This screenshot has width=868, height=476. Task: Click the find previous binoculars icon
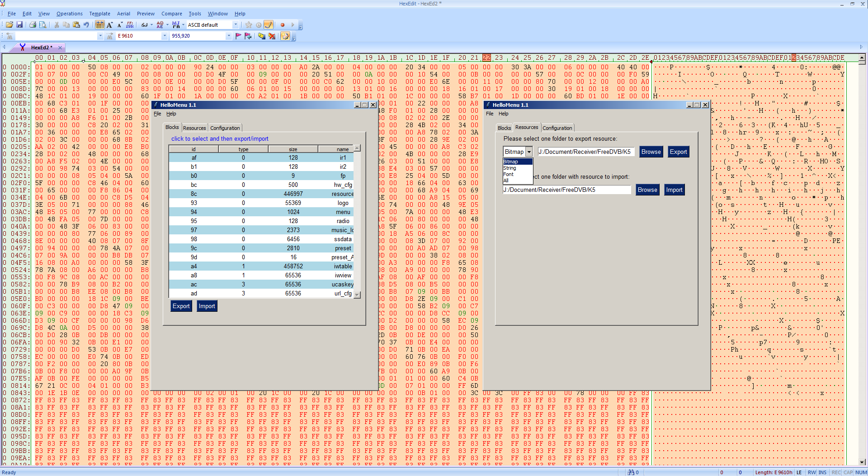(9, 36)
